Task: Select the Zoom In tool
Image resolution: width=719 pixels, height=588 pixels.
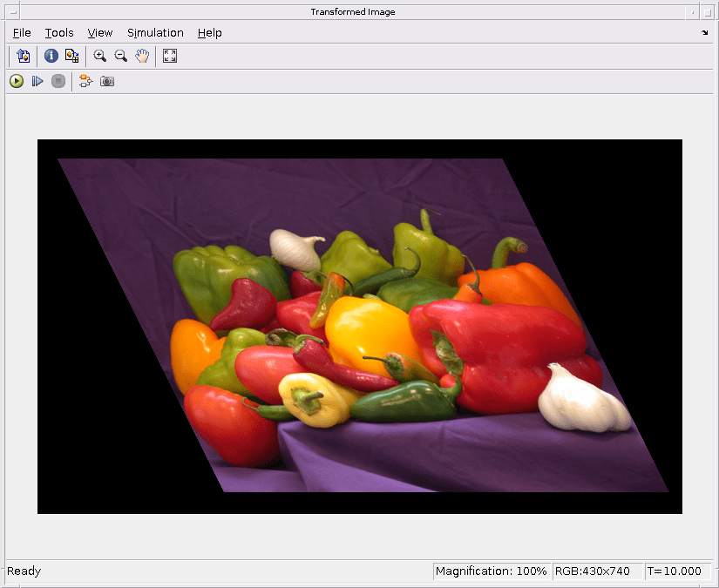Action: coord(99,56)
